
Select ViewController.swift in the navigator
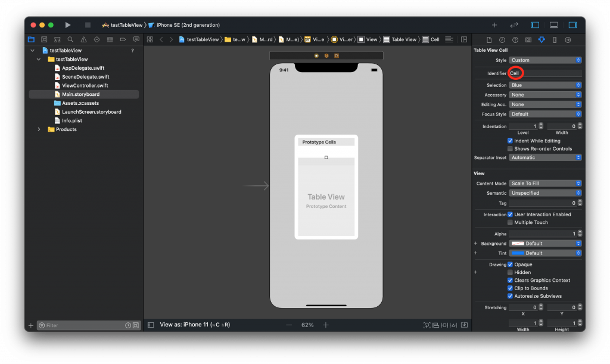point(85,85)
